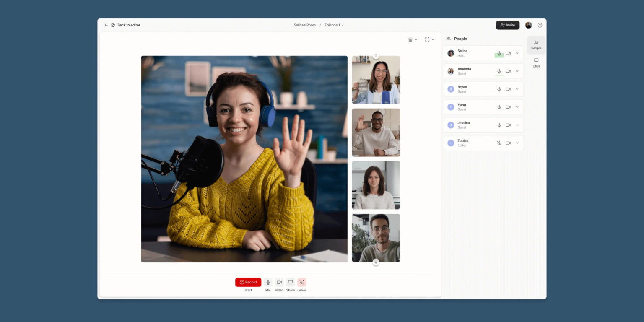Image resolution: width=644 pixels, height=322 pixels.
Task: Click the Invite button in the top bar
Action: 507,25
